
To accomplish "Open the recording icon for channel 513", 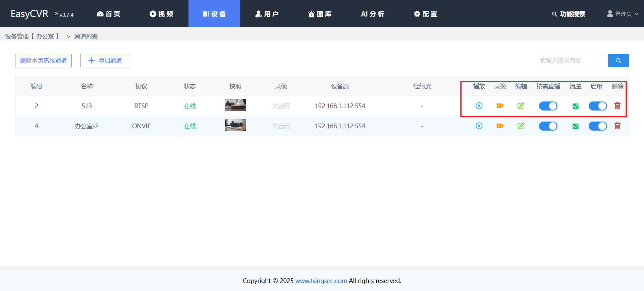I will [500, 106].
